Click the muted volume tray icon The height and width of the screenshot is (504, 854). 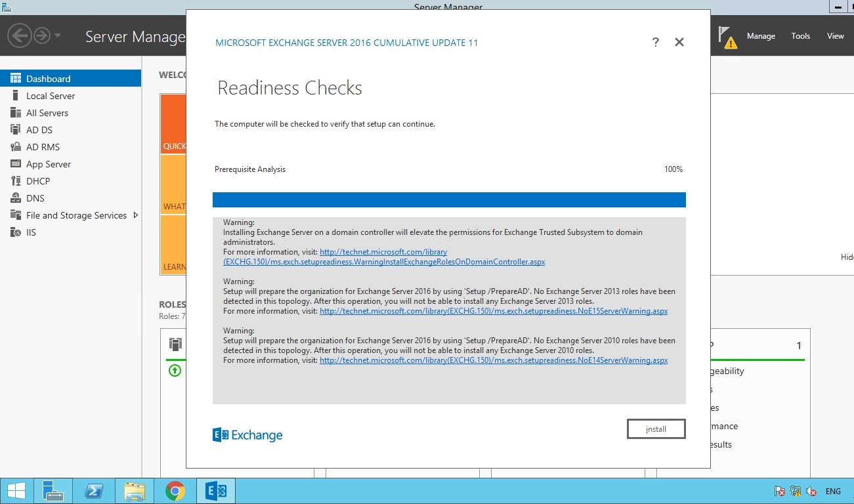click(x=811, y=491)
